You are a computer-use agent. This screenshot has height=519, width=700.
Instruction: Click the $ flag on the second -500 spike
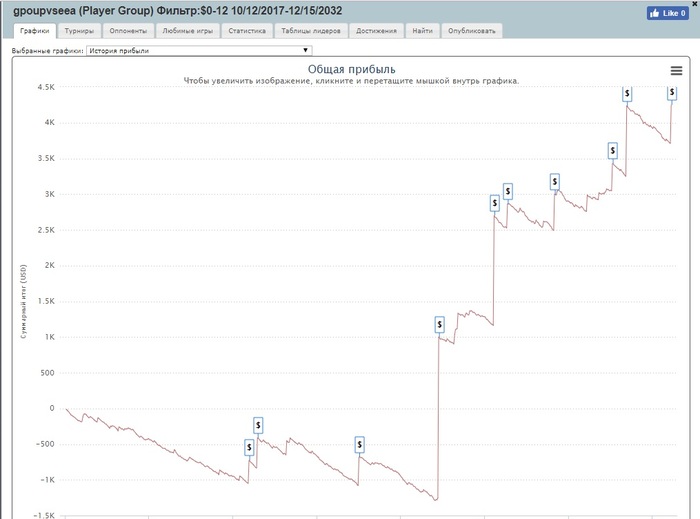tap(359, 444)
